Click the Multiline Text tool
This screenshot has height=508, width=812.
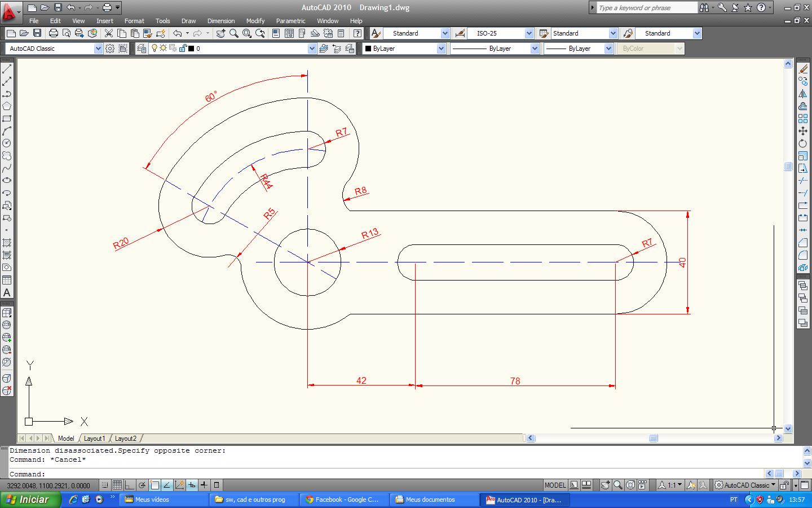[7, 292]
